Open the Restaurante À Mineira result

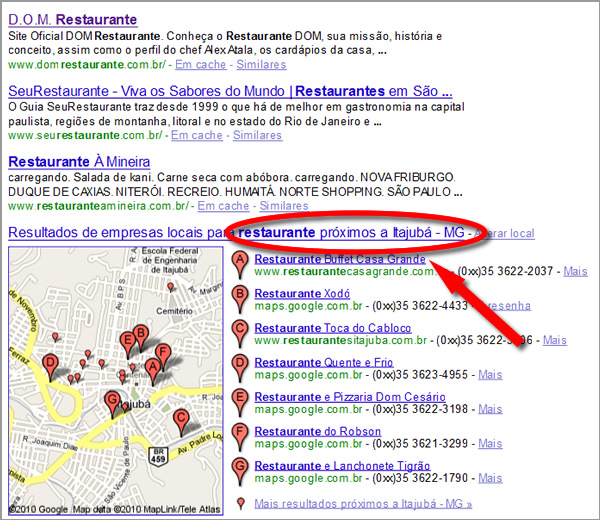79,161
